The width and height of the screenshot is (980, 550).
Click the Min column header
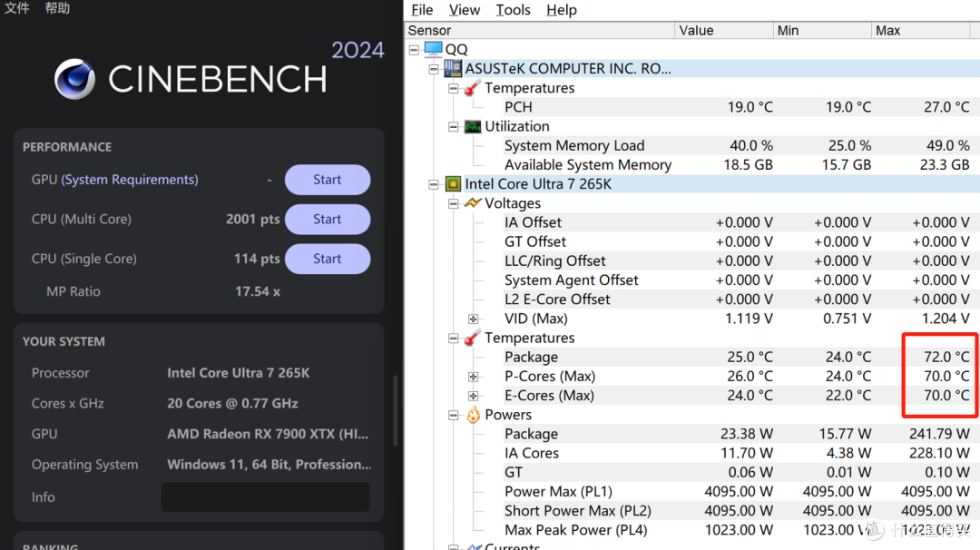822,30
